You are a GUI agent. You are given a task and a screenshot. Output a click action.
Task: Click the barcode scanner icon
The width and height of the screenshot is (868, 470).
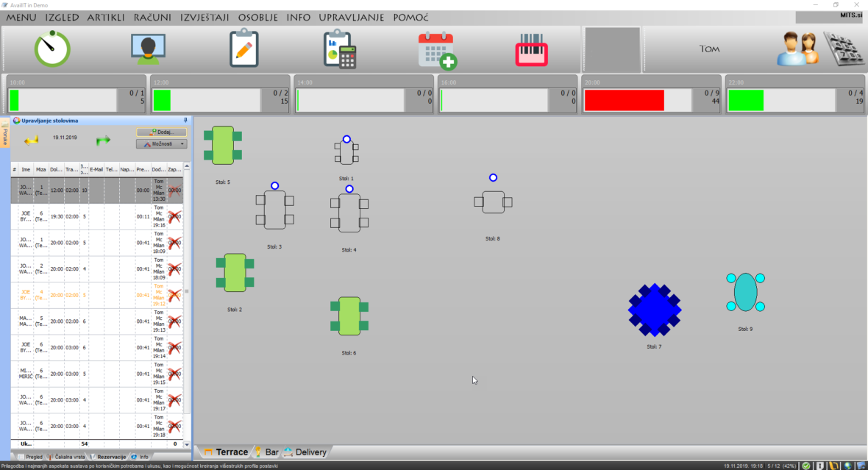click(x=533, y=50)
